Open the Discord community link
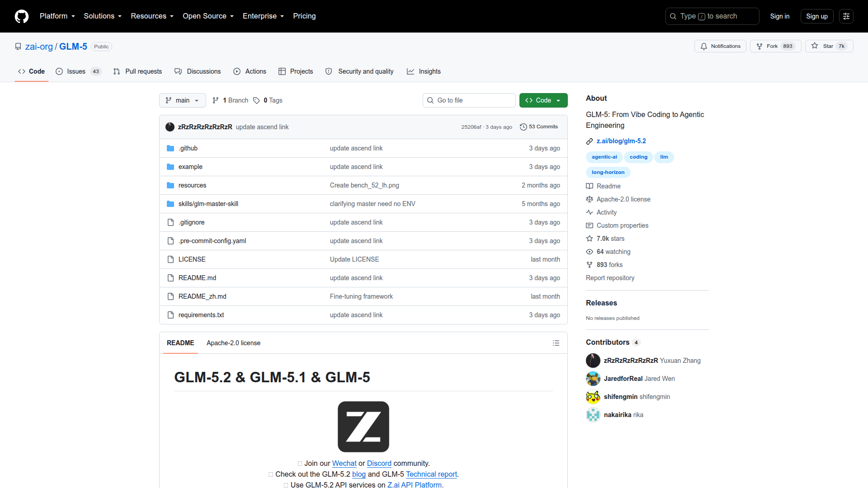The height and width of the screenshot is (488, 868). (379, 463)
